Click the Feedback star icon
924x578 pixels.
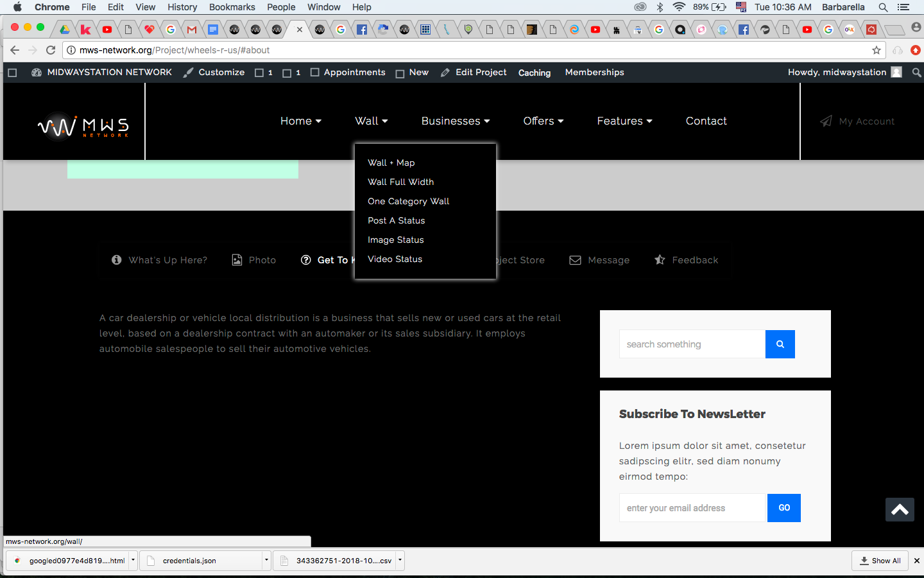[x=660, y=259]
